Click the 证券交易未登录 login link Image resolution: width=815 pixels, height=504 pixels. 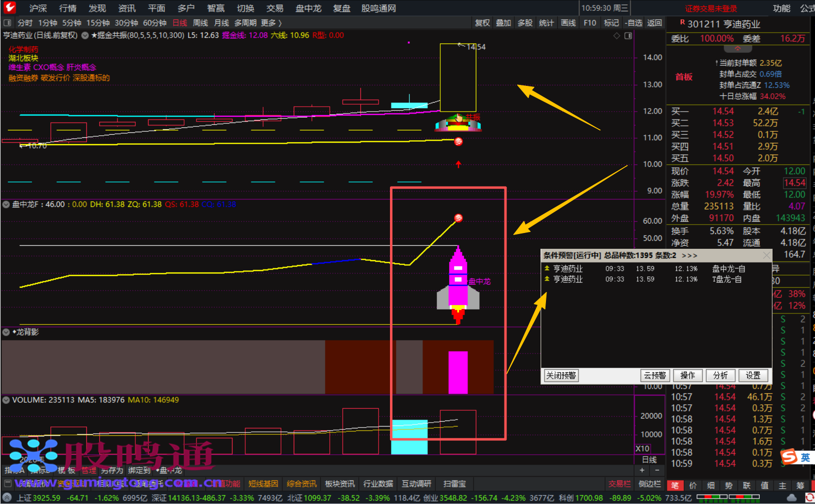pyautogui.click(x=711, y=8)
